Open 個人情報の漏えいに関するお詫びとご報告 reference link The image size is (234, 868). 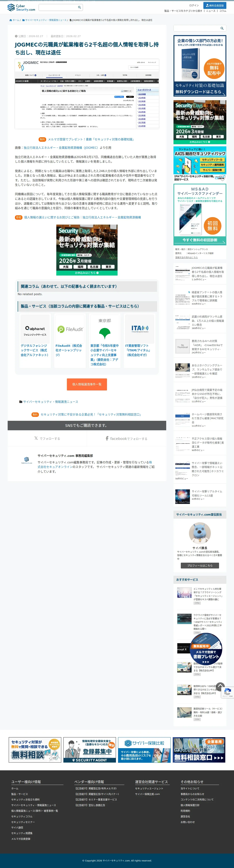pyautogui.click(x=82, y=217)
